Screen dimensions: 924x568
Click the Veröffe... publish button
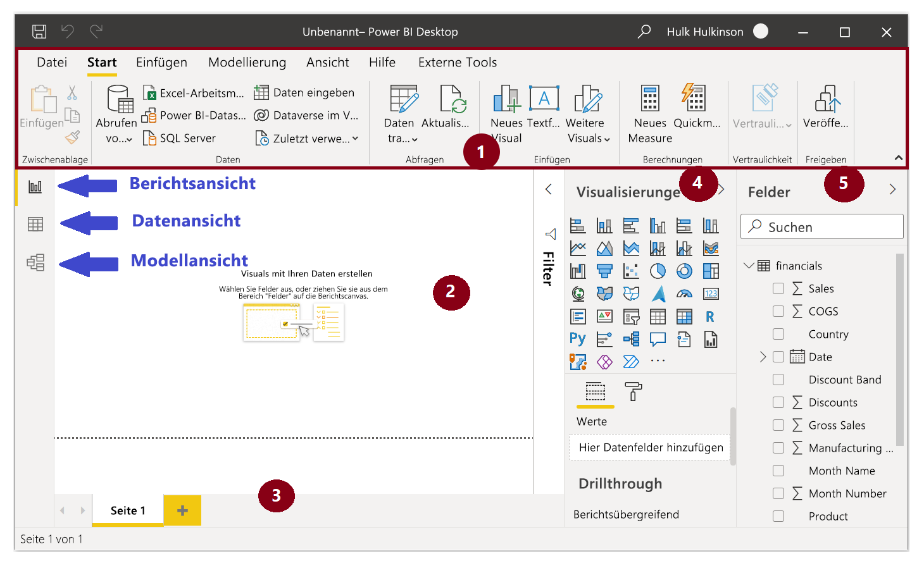826,107
